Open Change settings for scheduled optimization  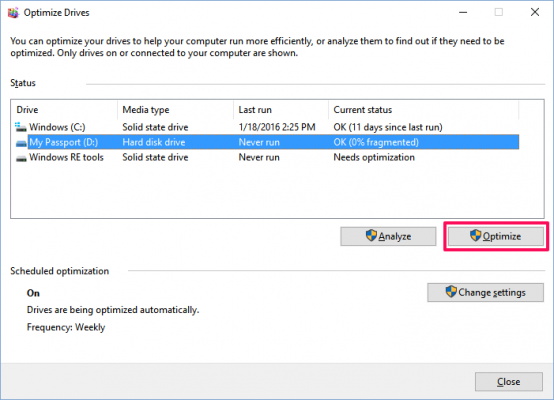point(485,292)
